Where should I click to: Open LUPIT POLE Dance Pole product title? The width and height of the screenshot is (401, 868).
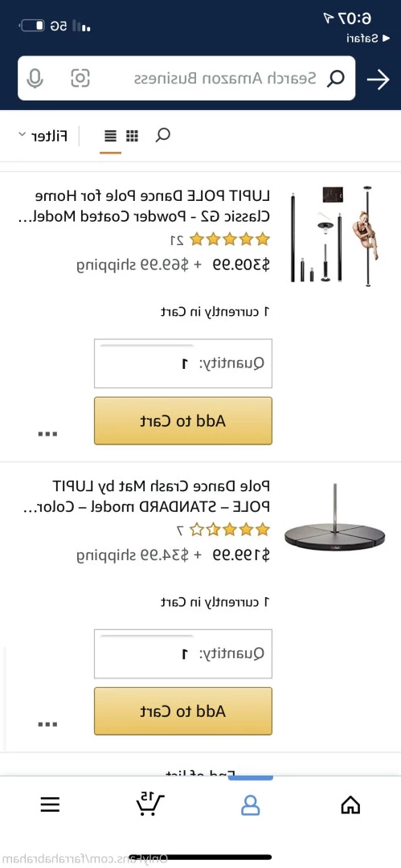point(152,206)
